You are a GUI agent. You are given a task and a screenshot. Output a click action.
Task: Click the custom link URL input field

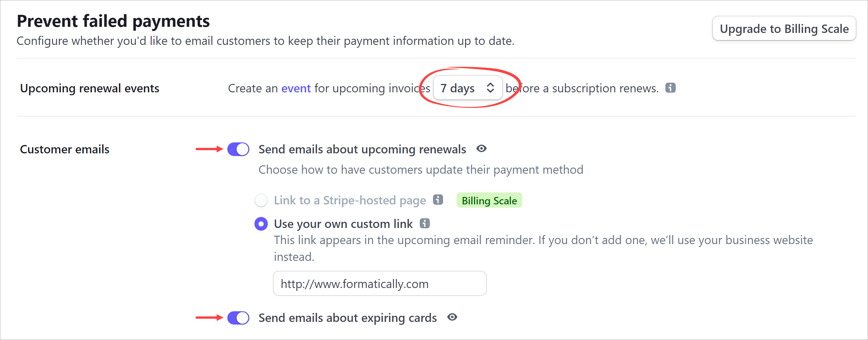(x=380, y=283)
